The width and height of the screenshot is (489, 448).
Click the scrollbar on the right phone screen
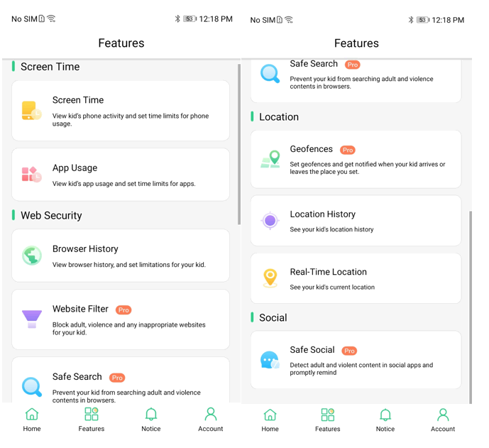469,305
